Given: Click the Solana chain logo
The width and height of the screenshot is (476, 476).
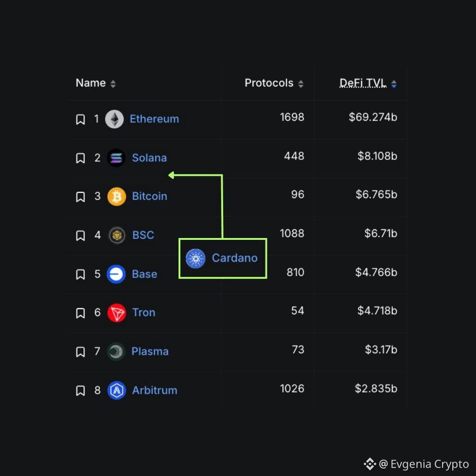Looking at the screenshot, I should pyautogui.click(x=116, y=158).
